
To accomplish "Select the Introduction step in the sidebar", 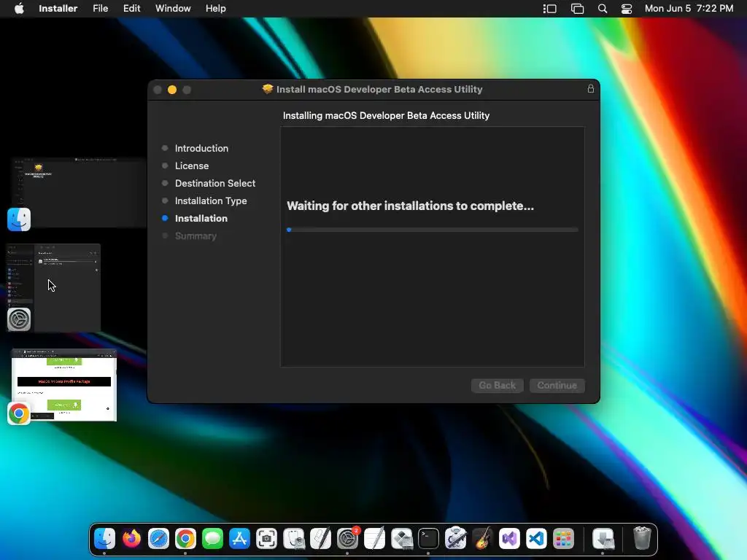I will pyautogui.click(x=201, y=148).
